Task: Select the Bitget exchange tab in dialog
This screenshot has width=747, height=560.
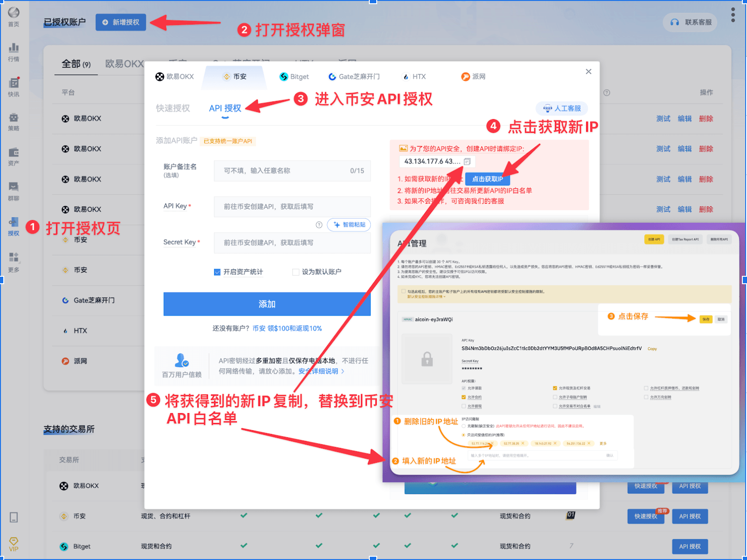Action: point(294,77)
